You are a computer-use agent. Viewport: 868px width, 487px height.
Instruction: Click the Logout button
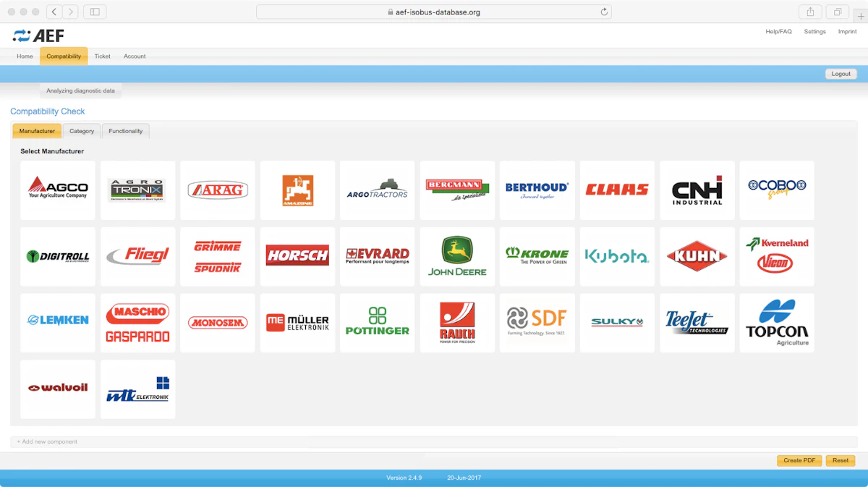[841, 74]
